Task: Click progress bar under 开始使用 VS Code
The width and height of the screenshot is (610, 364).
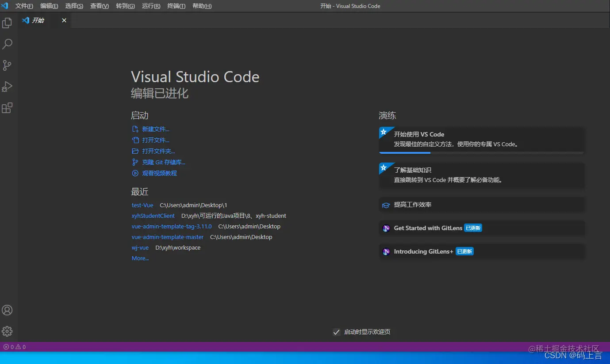Action: (x=482, y=153)
